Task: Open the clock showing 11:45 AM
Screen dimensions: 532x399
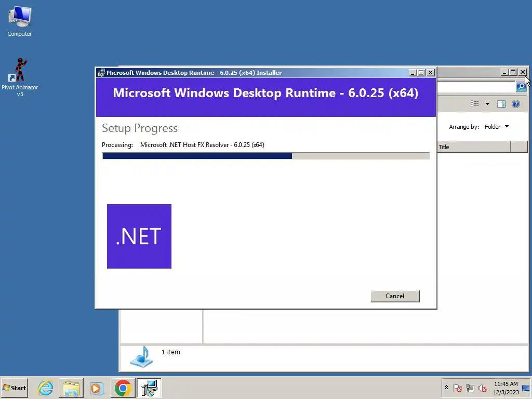Action: [506, 388]
